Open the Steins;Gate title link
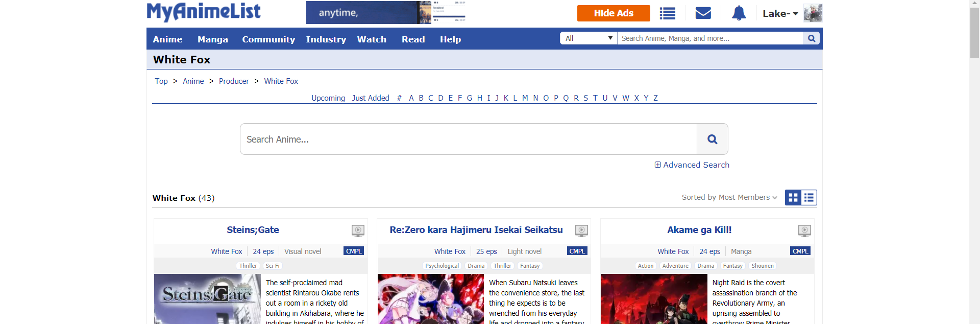Screen dimensions: 980x324 coord(253,230)
